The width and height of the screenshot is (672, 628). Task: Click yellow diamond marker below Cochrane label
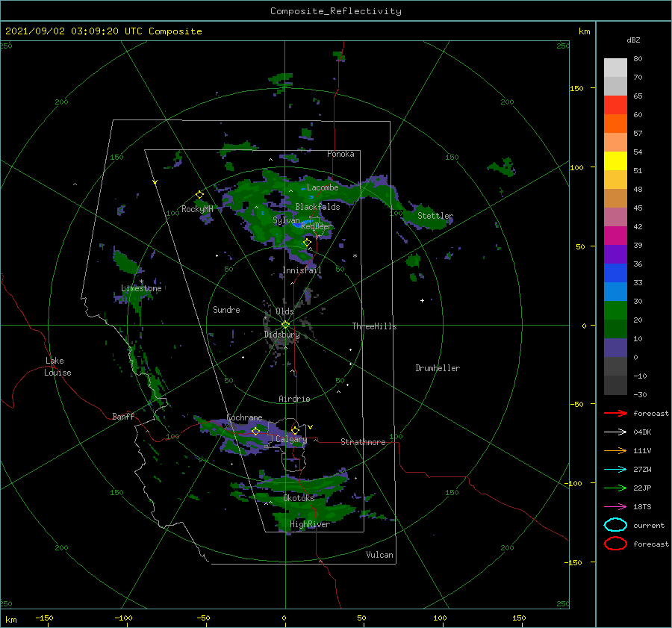(x=255, y=431)
